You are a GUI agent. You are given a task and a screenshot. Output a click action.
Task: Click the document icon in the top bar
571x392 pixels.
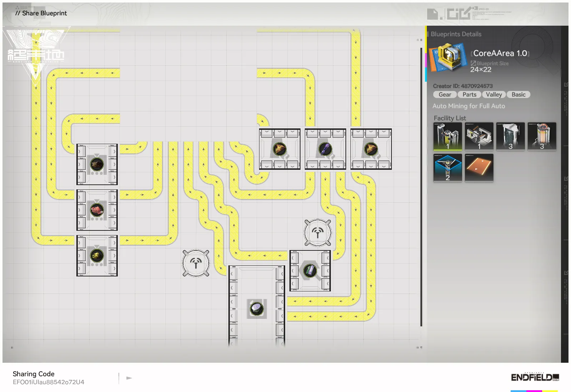coord(433,14)
